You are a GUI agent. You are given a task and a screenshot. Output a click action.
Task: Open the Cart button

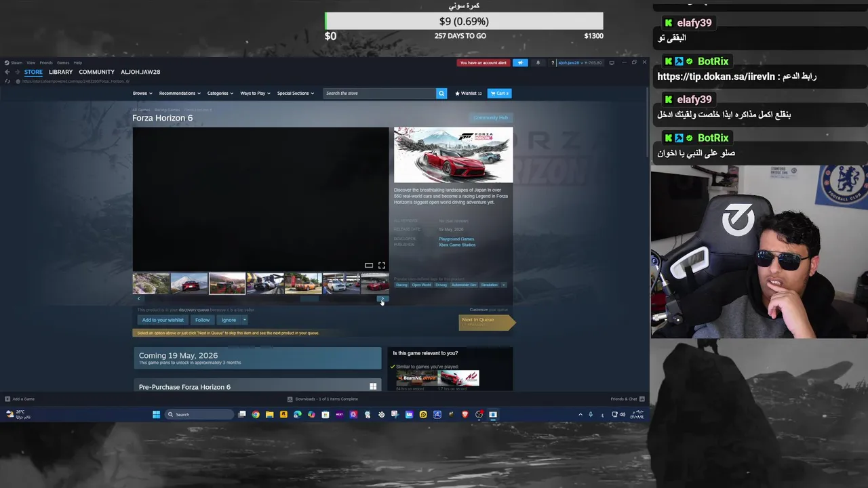(x=499, y=94)
